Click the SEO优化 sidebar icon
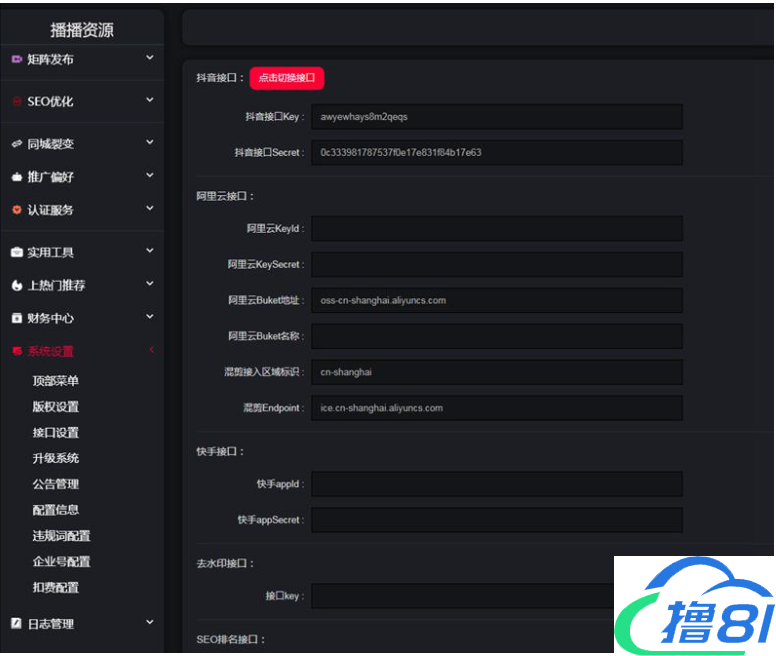This screenshot has height=656, width=776. (16, 102)
